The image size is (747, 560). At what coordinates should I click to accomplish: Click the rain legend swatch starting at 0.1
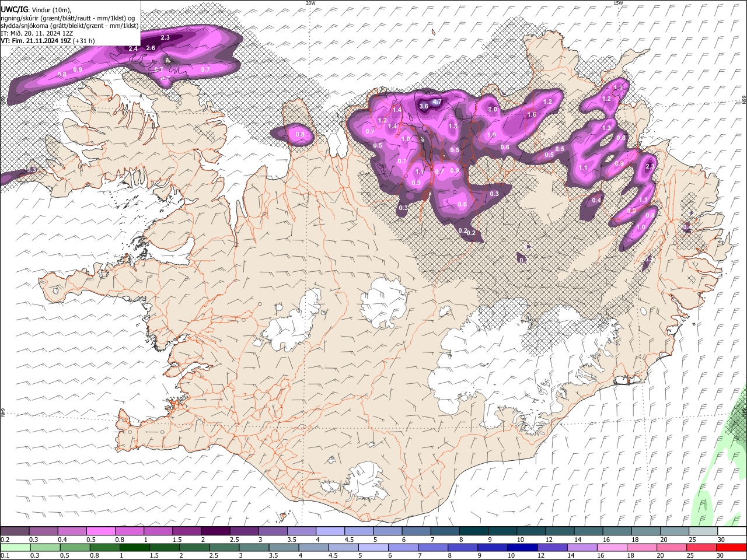[15, 547]
